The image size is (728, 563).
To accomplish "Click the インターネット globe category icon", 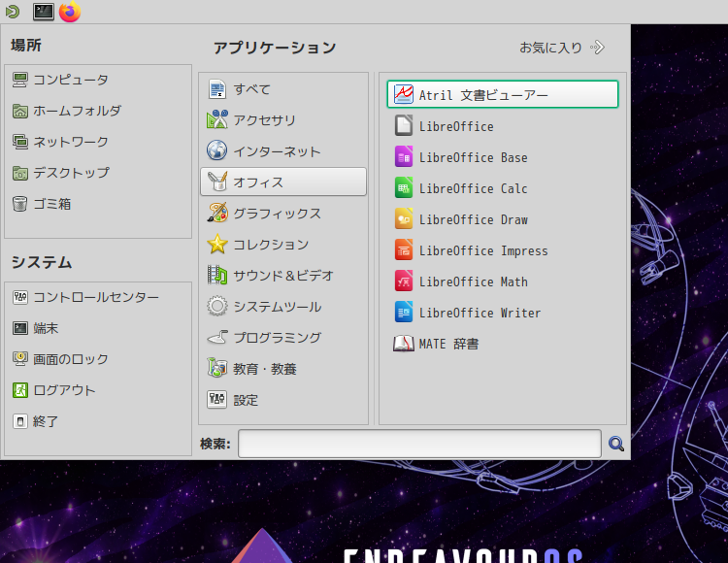I will coord(216,150).
